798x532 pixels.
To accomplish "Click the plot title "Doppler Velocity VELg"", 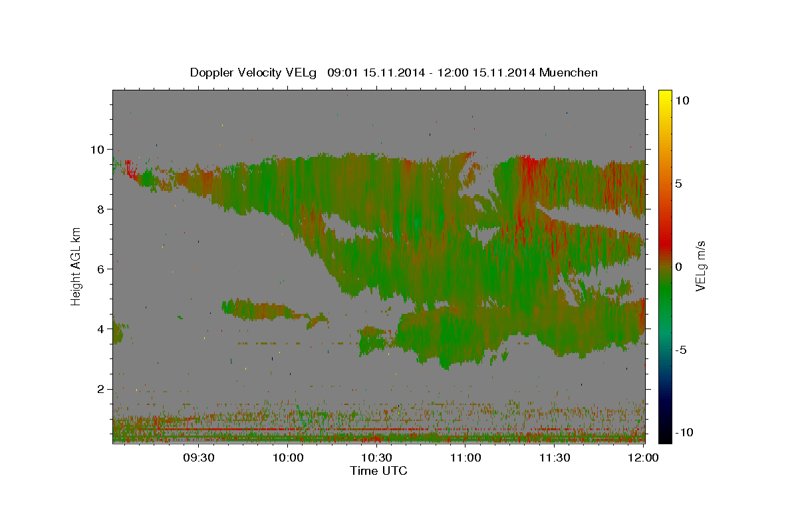I will [x=255, y=72].
